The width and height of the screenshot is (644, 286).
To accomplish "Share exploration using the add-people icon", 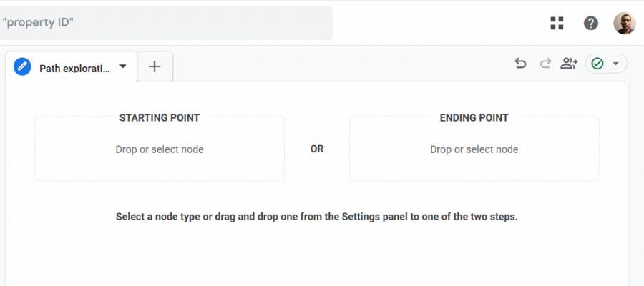I will [x=569, y=64].
